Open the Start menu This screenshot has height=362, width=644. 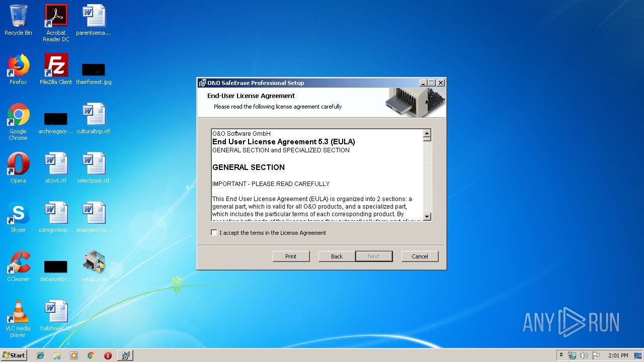[x=14, y=355]
